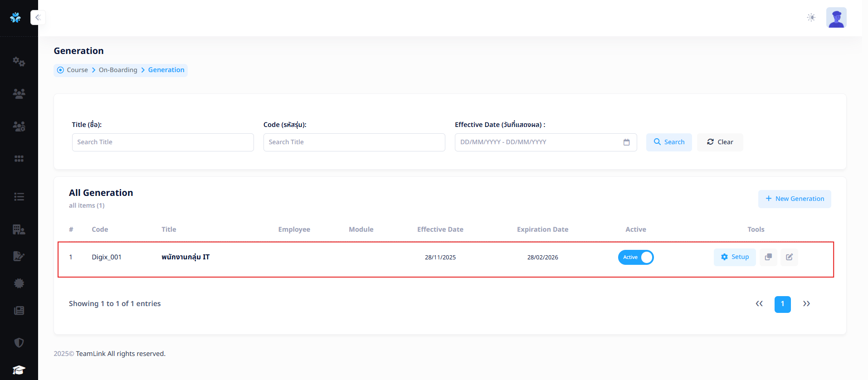This screenshot has height=380, width=868.
Task: Toggle the Active switch for Digix_001
Action: (635, 257)
